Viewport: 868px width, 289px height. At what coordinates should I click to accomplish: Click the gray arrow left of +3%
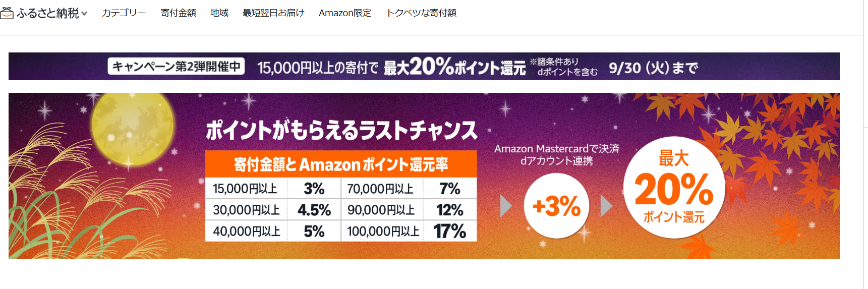[505, 206]
